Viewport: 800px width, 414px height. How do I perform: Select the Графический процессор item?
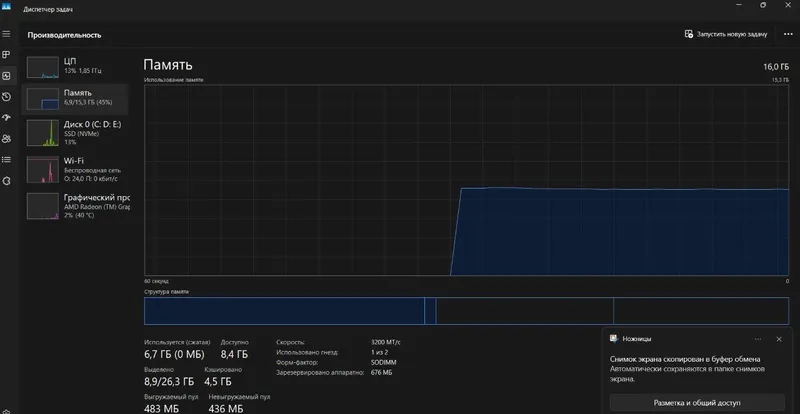click(x=75, y=206)
